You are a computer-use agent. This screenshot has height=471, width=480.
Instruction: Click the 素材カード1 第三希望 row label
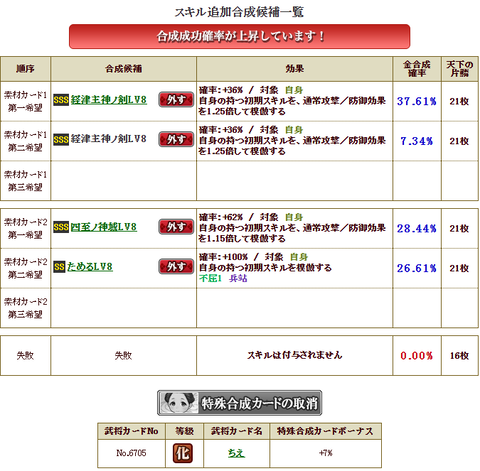[x=25, y=181]
